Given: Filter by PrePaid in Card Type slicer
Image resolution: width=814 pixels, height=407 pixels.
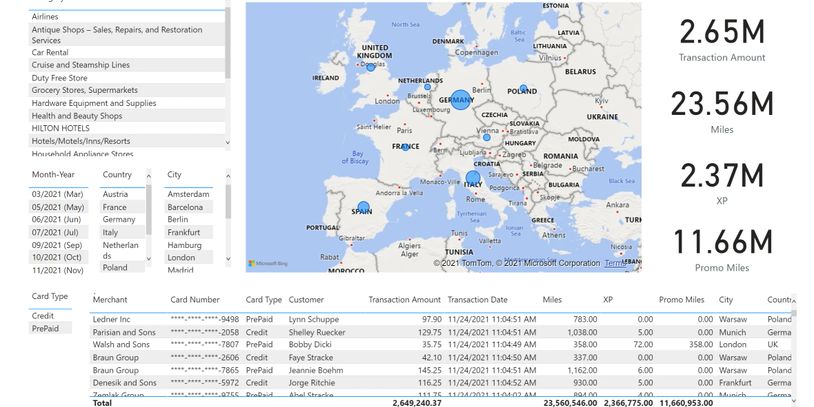Looking at the screenshot, I should (x=46, y=328).
